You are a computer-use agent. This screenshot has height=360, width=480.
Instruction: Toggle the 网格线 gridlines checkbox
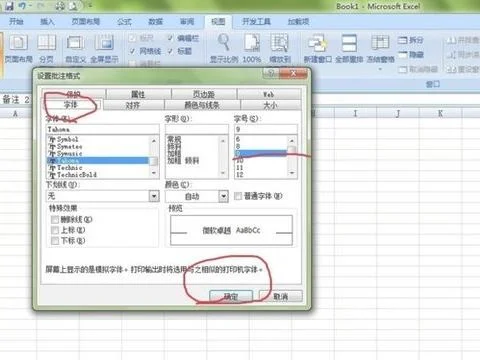tap(132, 51)
